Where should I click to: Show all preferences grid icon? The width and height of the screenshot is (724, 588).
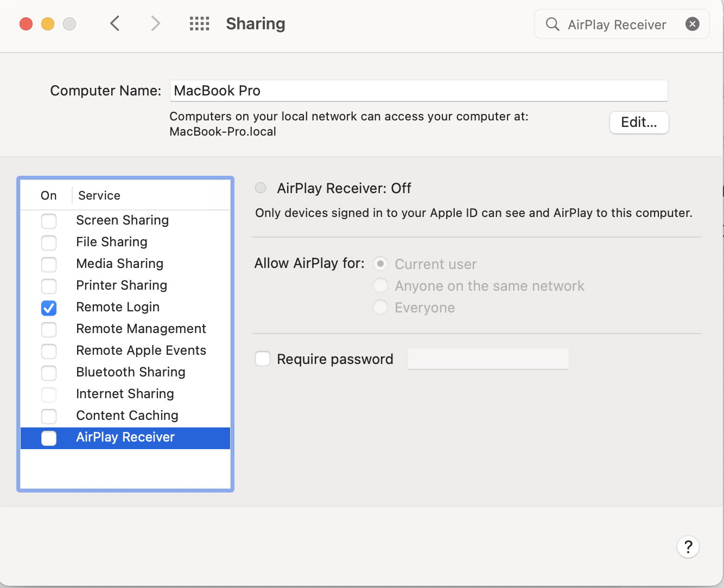pyautogui.click(x=199, y=23)
